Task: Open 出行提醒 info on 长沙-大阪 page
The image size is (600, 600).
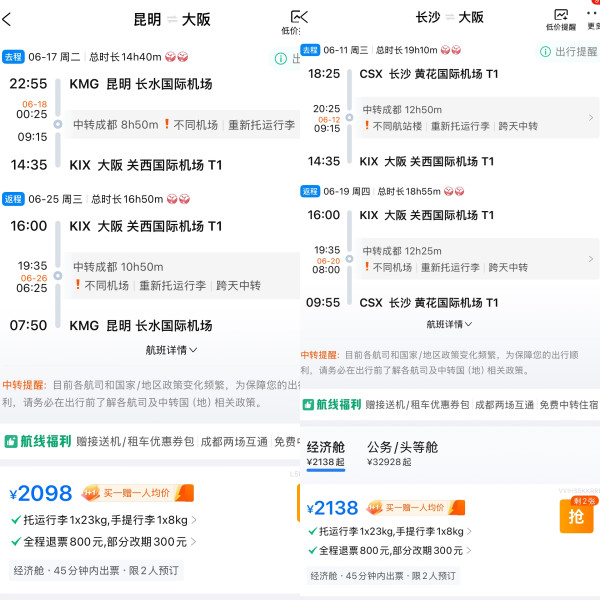Action: click(569, 51)
